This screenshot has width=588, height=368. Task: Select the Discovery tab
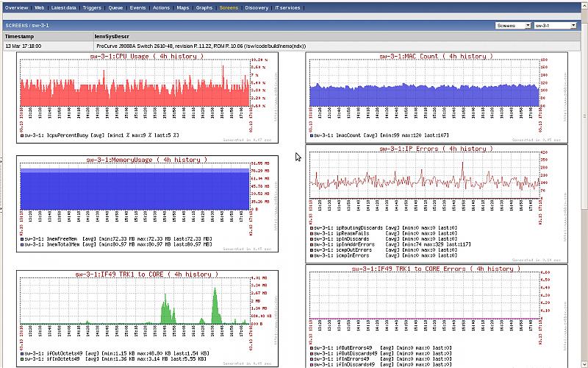click(x=257, y=7)
